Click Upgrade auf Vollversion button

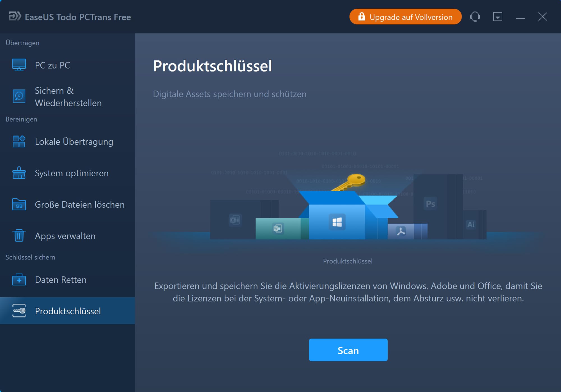(405, 17)
